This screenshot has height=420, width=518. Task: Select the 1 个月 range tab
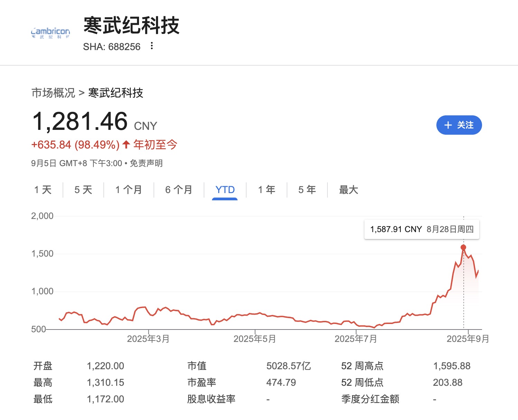[x=129, y=190]
